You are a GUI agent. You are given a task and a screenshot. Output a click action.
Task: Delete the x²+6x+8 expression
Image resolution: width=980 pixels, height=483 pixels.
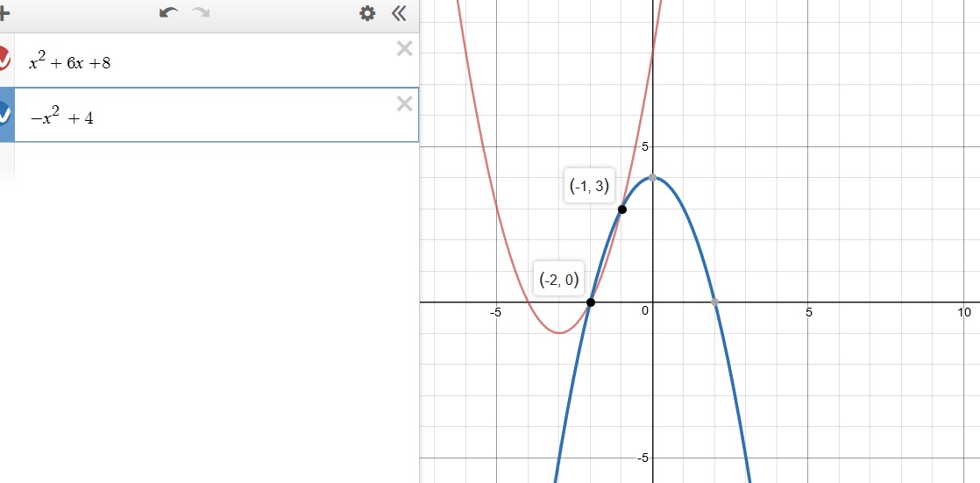point(404,49)
